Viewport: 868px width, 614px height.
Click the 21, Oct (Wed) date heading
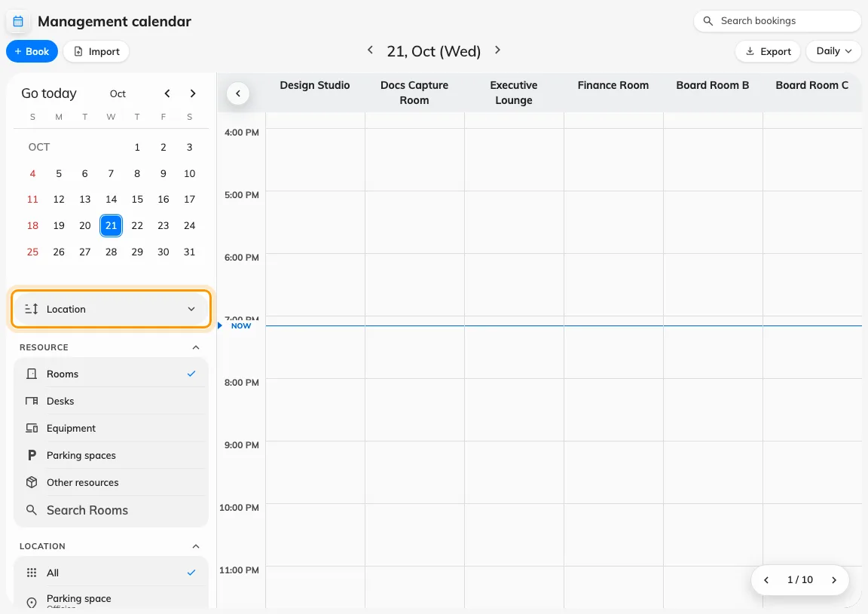(433, 51)
